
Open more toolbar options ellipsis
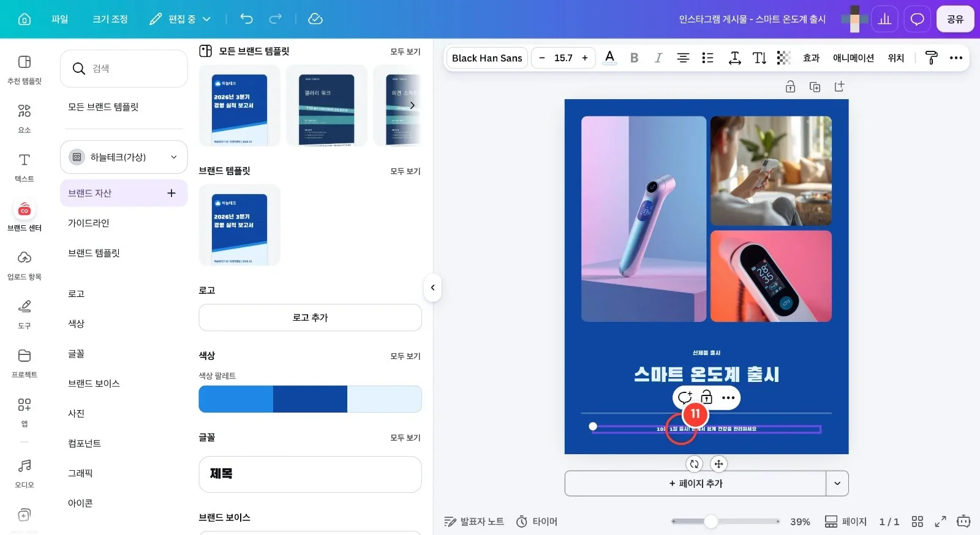point(956,58)
